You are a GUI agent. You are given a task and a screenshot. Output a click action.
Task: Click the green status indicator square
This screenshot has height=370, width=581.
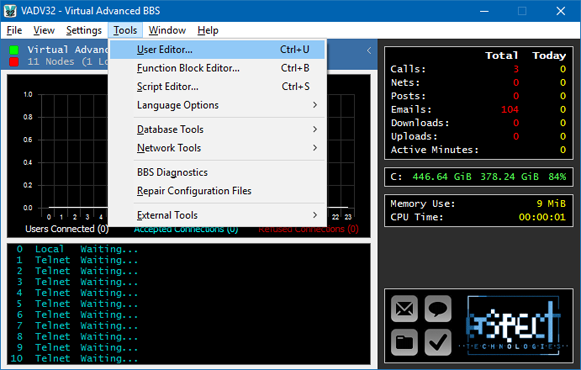click(x=14, y=50)
